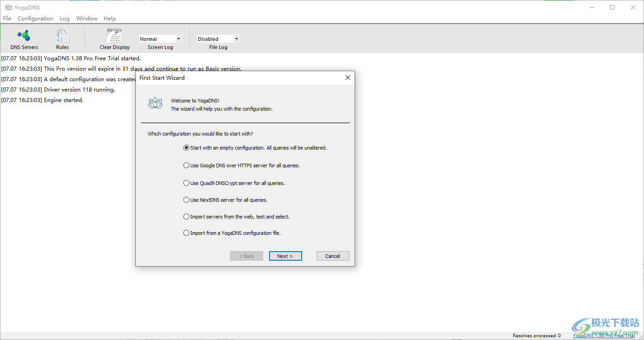Choose Google DNS over HTTPS option
The image size is (644, 340).
241,165
